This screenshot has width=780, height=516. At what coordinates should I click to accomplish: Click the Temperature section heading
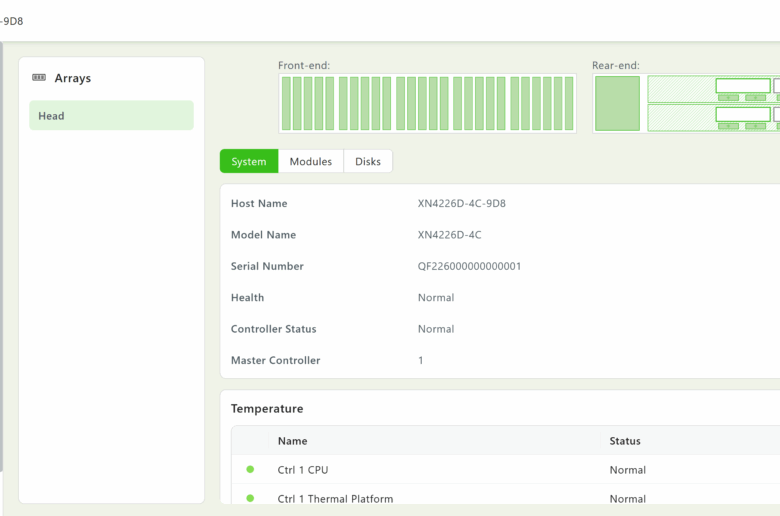(267, 409)
